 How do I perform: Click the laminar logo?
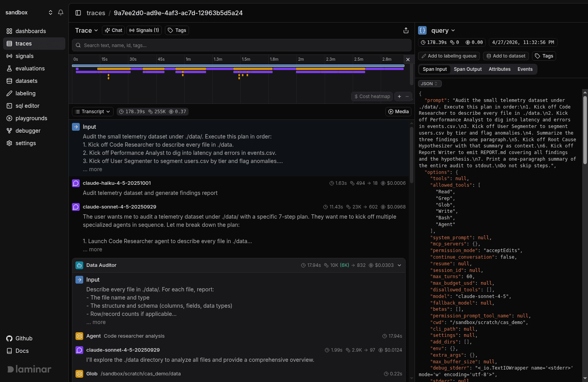pos(30,369)
